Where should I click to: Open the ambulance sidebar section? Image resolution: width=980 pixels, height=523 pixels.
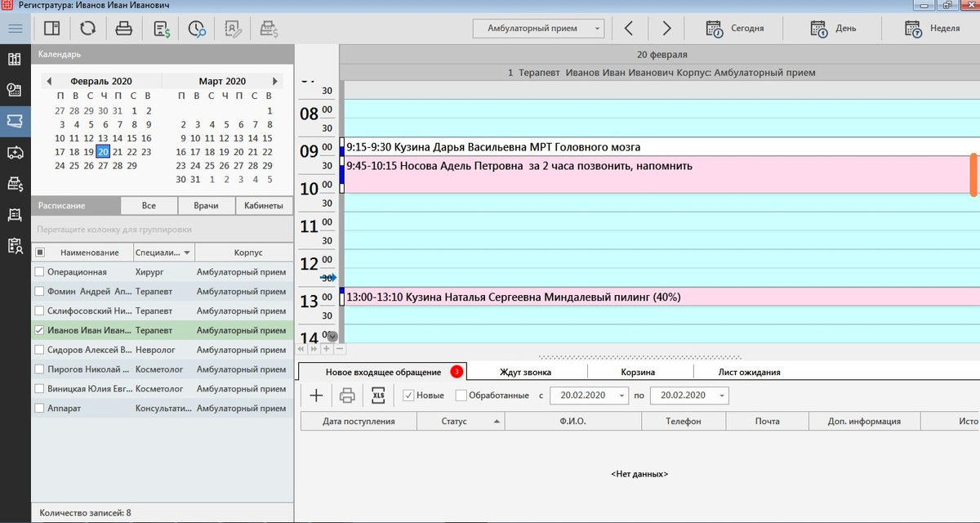(x=14, y=152)
